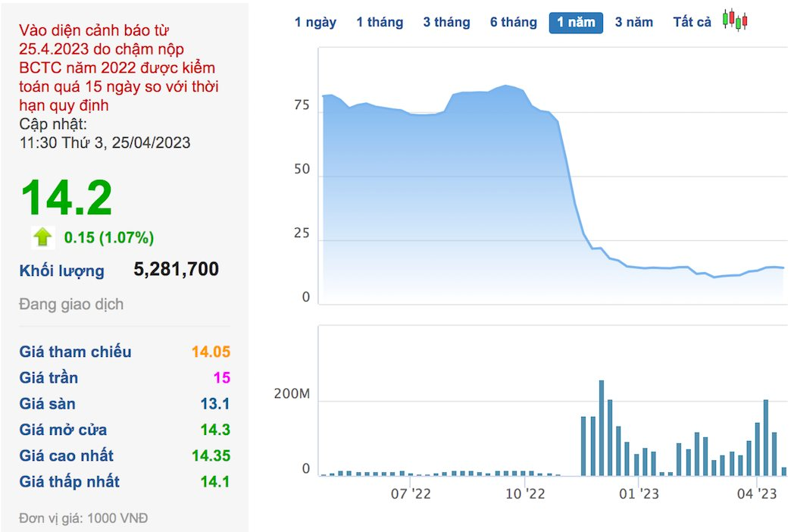794x532 pixels.
Task: Select the 'Giá tham chiếu' label
Action: coord(76,352)
